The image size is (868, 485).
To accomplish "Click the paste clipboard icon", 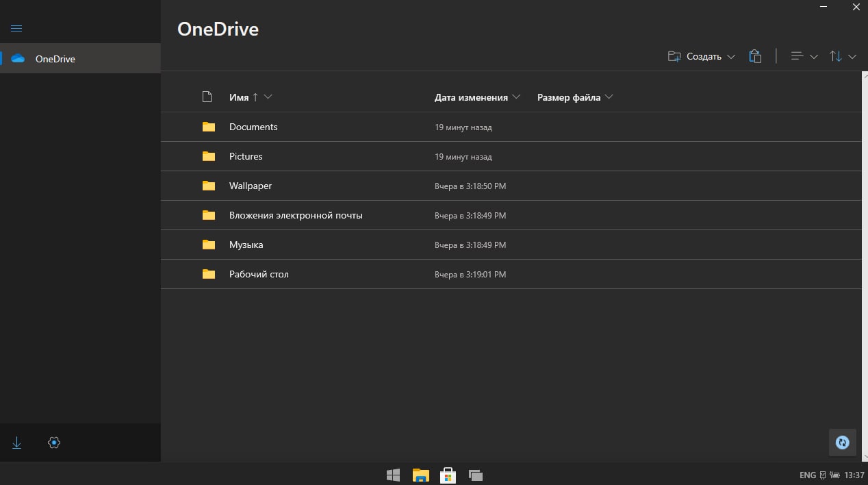I will tap(755, 56).
